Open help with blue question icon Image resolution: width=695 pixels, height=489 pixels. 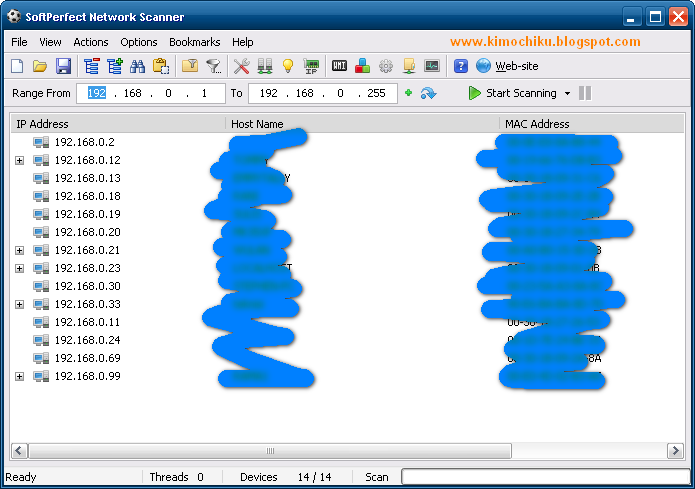(461, 67)
